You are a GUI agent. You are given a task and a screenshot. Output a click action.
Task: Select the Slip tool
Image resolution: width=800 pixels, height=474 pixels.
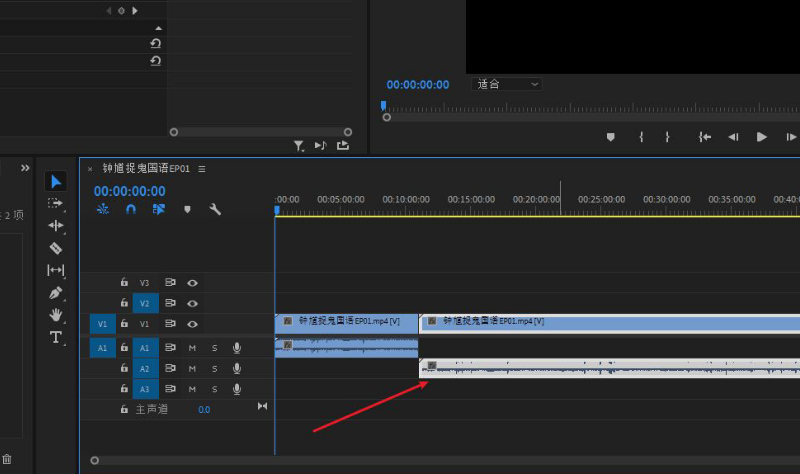click(56, 270)
